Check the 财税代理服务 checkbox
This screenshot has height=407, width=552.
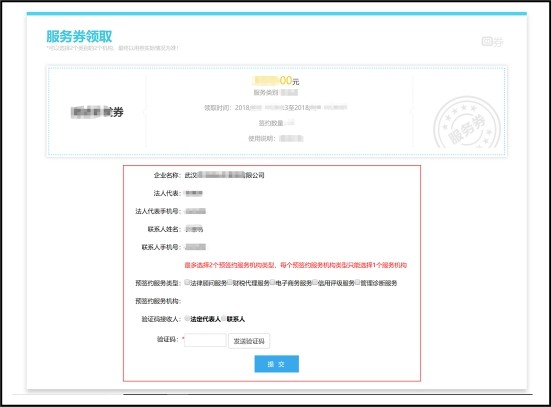(230, 282)
